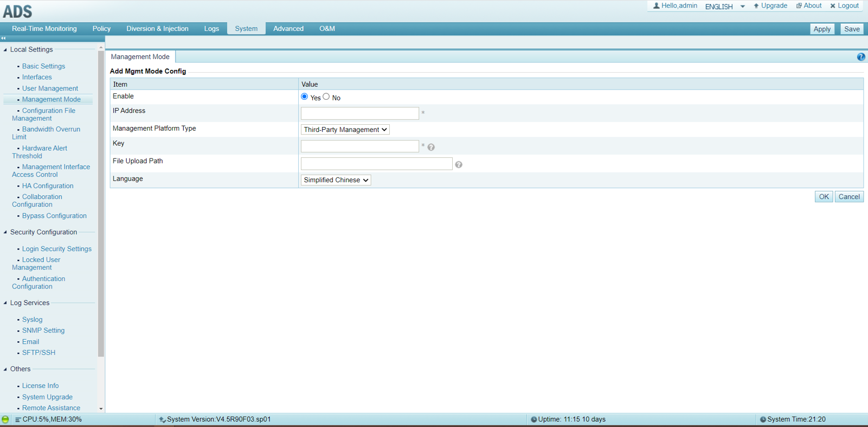Open the Management Platform Type dropdown
Screen dimensions: 868x427
click(x=345, y=130)
